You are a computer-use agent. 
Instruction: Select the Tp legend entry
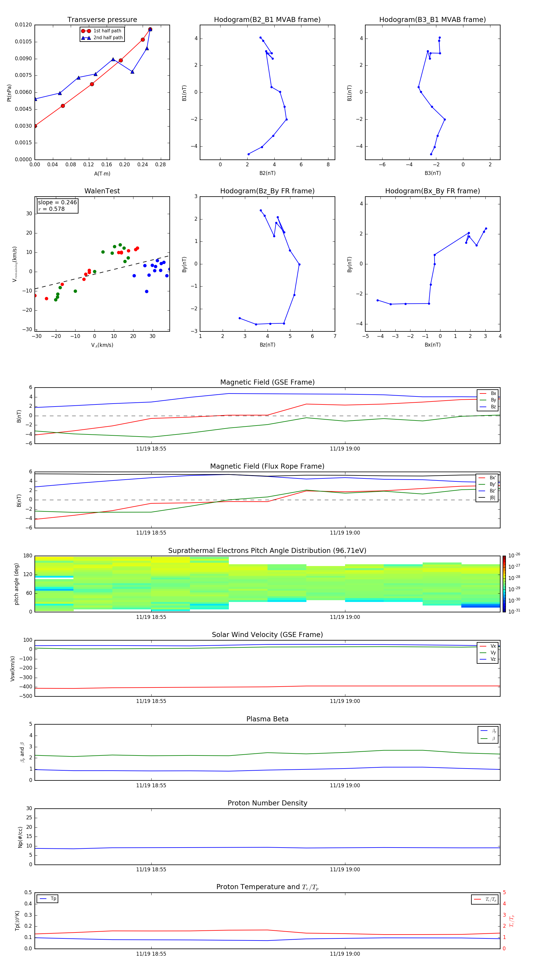click(48, 899)
